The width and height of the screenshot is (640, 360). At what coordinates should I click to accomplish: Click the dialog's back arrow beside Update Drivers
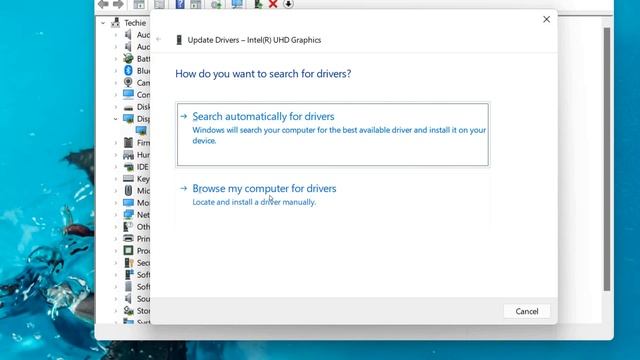pyautogui.click(x=159, y=40)
